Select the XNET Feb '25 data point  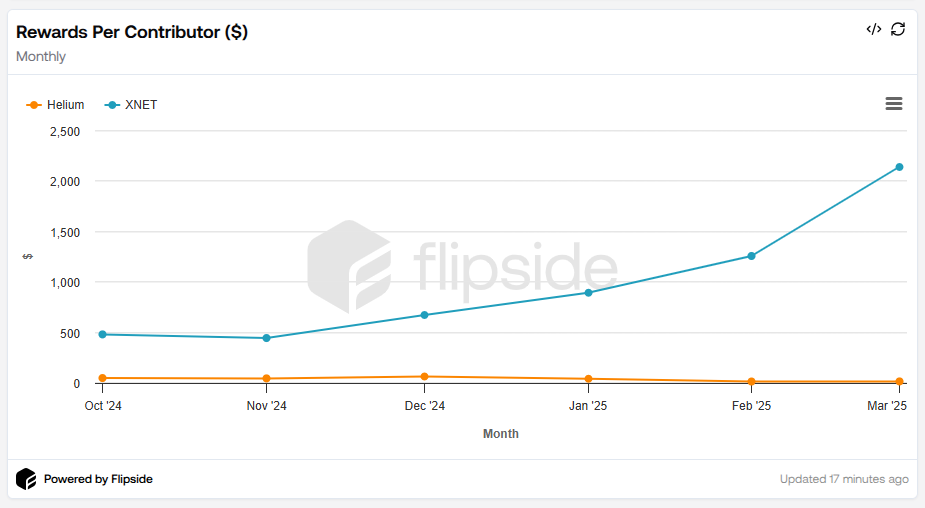click(751, 256)
